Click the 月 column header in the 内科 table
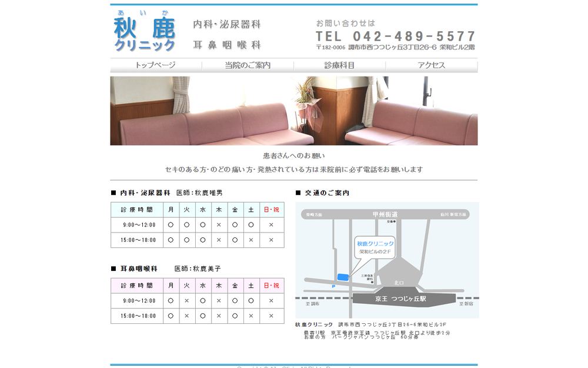The height and width of the screenshot is (368, 588). tap(171, 210)
